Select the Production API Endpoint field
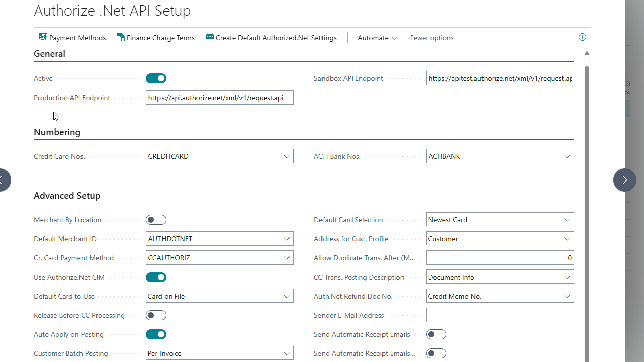The width and height of the screenshot is (644, 362). pos(220,97)
